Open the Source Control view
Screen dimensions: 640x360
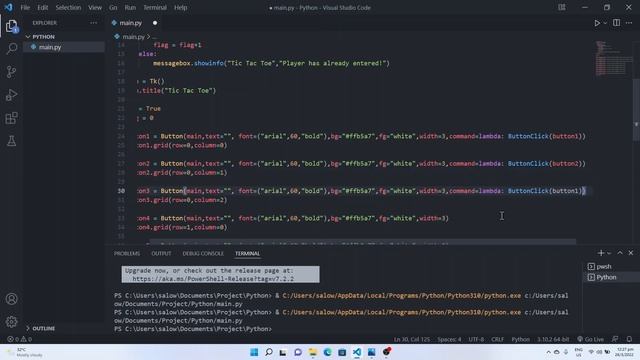(x=11, y=72)
